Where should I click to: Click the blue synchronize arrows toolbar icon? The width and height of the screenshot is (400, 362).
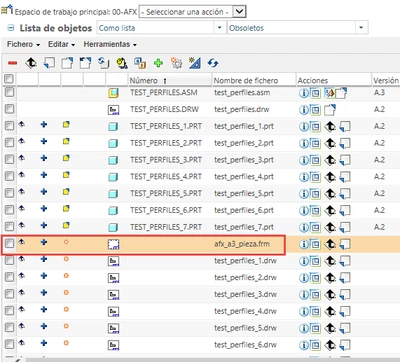pyautogui.click(x=213, y=63)
